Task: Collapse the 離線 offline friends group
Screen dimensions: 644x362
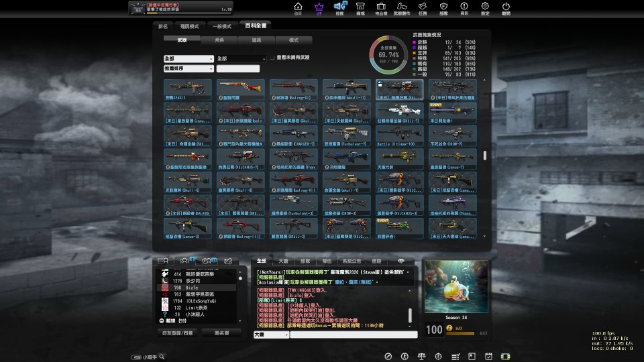Action: [x=162, y=321]
